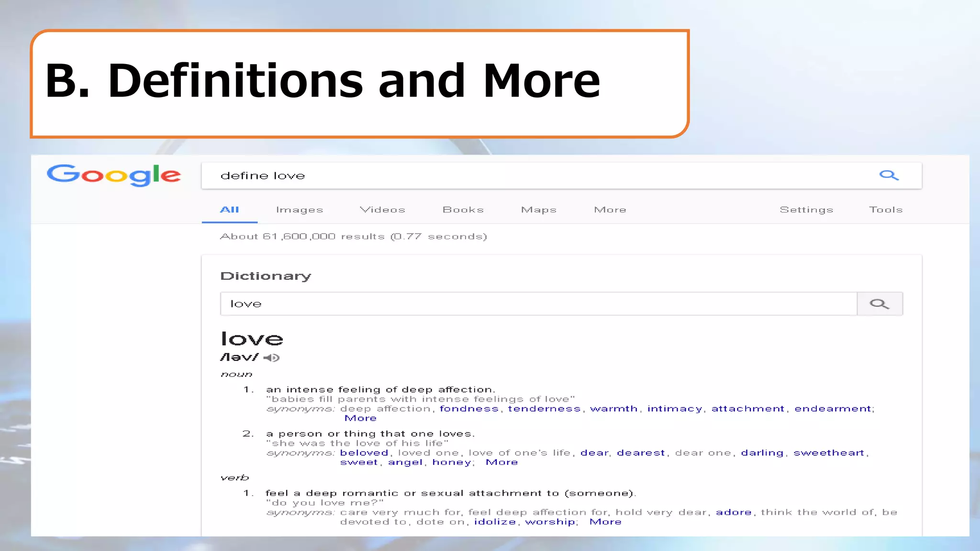
Task: Open the endearment synonym link
Action: pyautogui.click(x=833, y=408)
